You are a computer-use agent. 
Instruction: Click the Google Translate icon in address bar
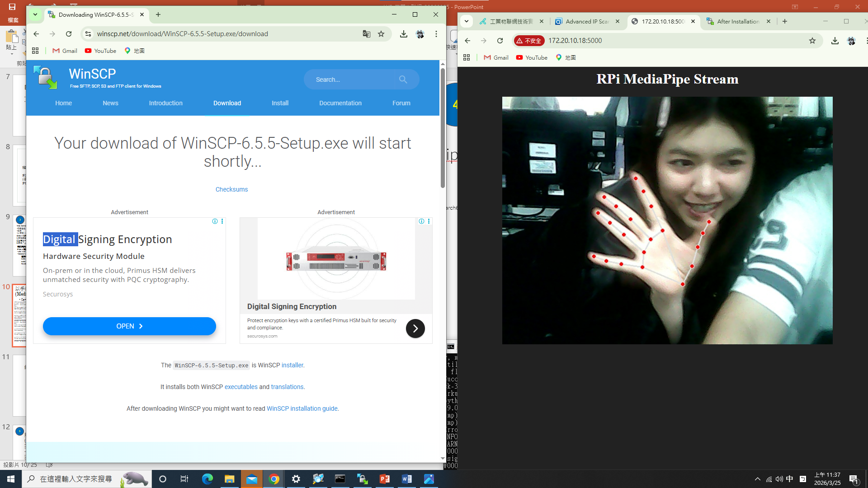(x=366, y=34)
